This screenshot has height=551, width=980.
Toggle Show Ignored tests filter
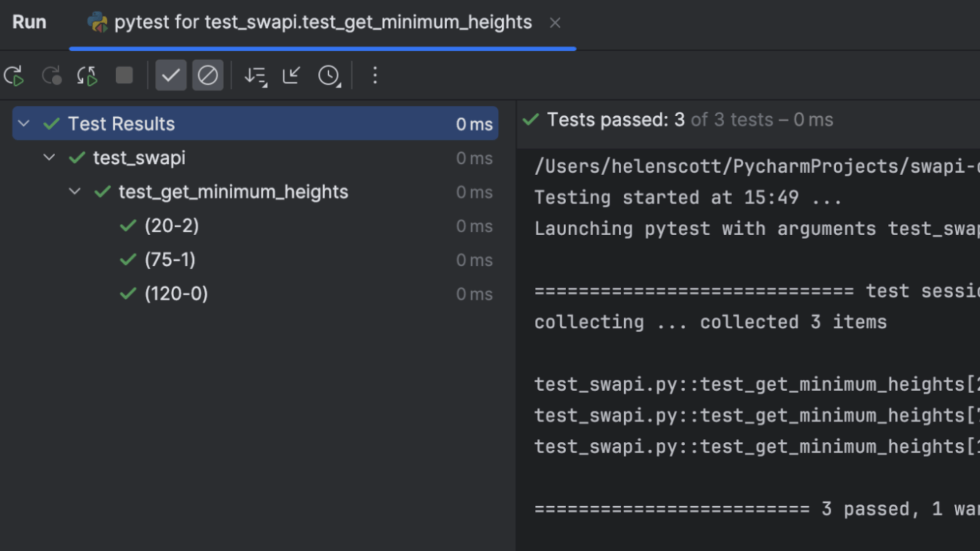click(x=207, y=75)
